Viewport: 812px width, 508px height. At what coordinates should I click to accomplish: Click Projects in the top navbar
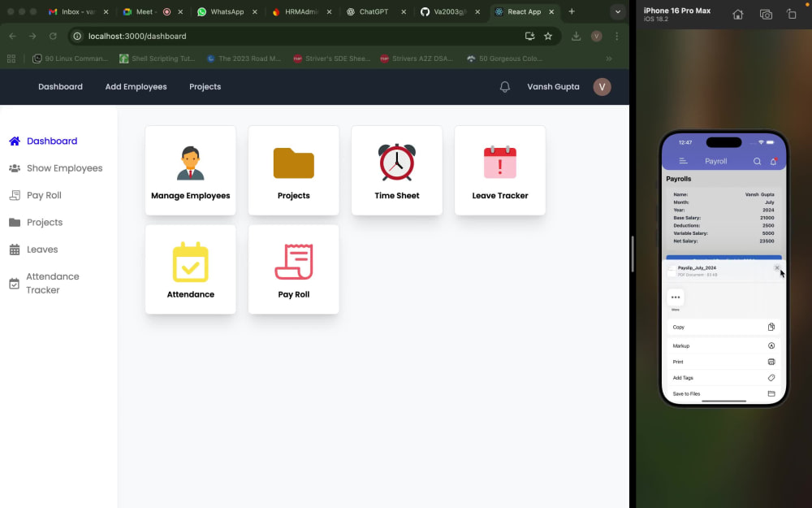(205, 87)
